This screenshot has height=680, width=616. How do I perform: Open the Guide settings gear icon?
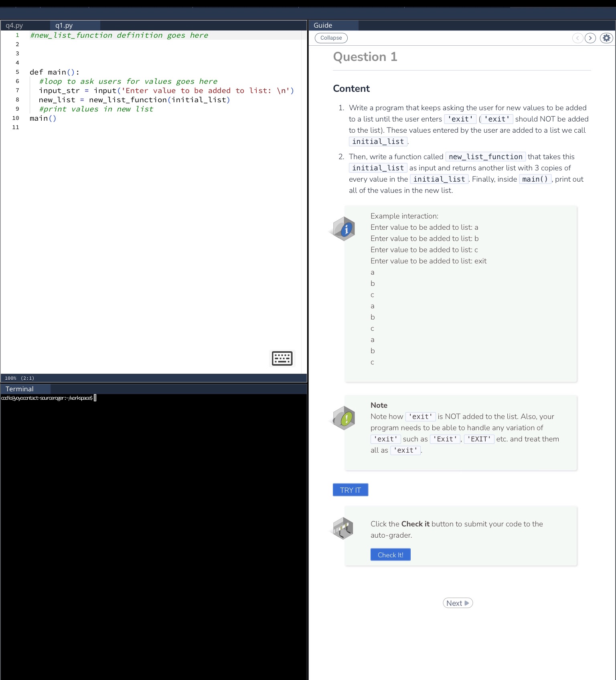pyautogui.click(x=606, y=38)
